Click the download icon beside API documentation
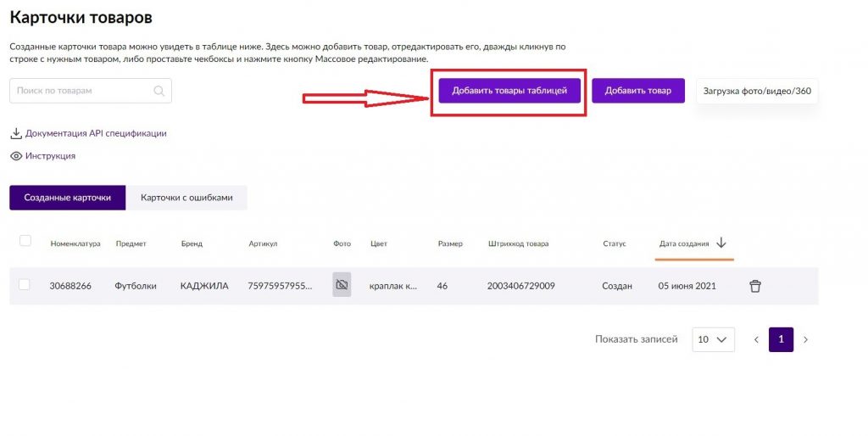This screenshot has width=868, height=436. point(15,133)
